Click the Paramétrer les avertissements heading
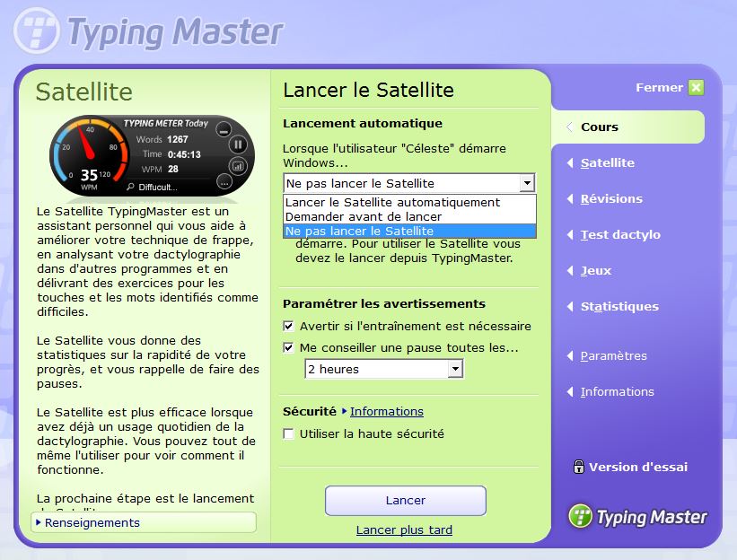This screenshot has width=737, height=560. tap(384, 304)
